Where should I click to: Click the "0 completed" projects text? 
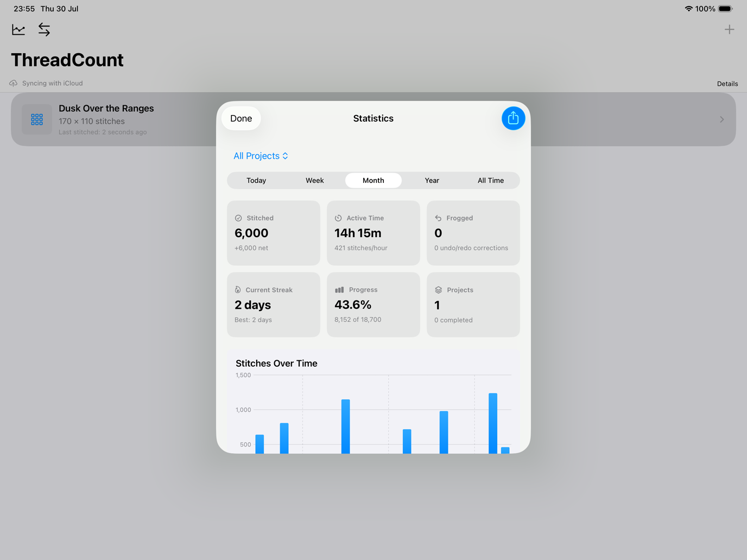point(453,320)
